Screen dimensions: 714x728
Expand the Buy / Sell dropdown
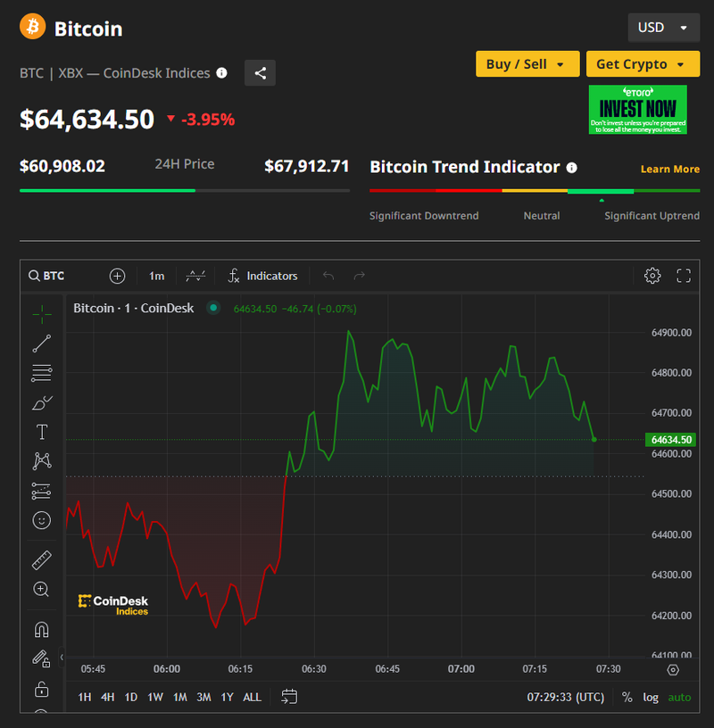(x=527, y=64)
